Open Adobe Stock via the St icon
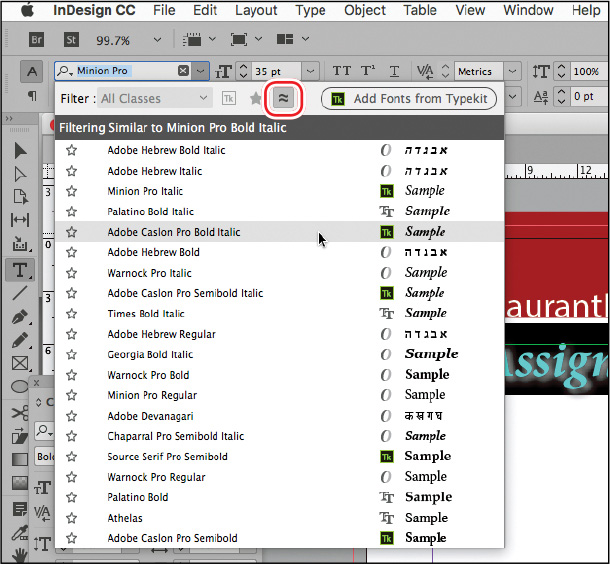Screen dimensions: 610x564 (71, 40)
